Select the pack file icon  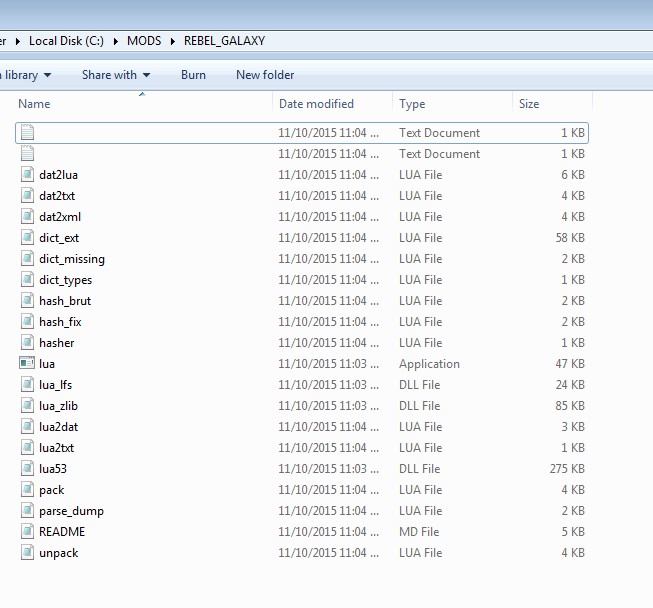tap(27, 489)
